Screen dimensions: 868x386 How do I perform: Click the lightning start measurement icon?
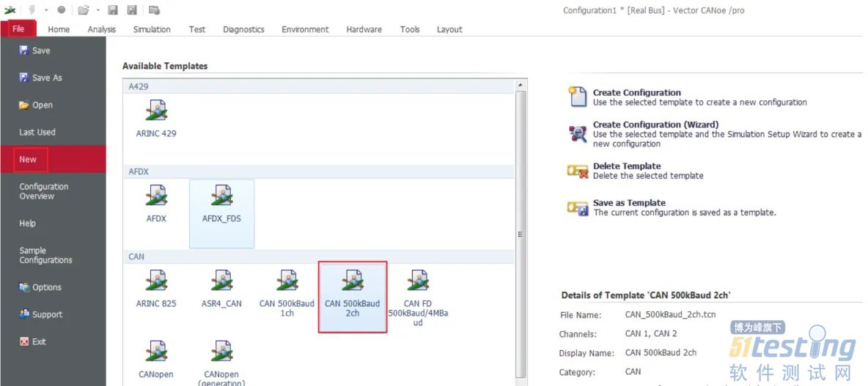tap(31, 10)
